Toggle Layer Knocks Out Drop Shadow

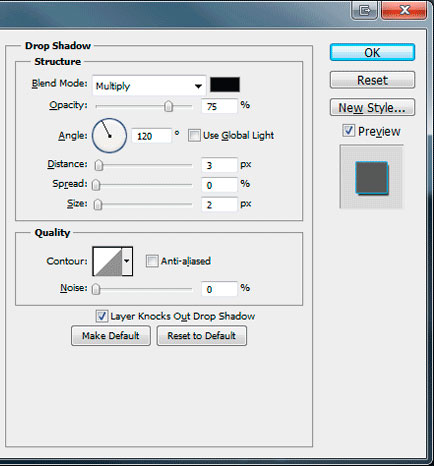pos(102,316)
